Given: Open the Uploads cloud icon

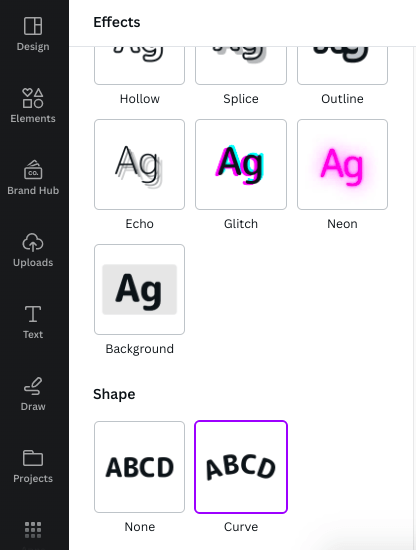Looking at the screenshot, I should (33, 242).
